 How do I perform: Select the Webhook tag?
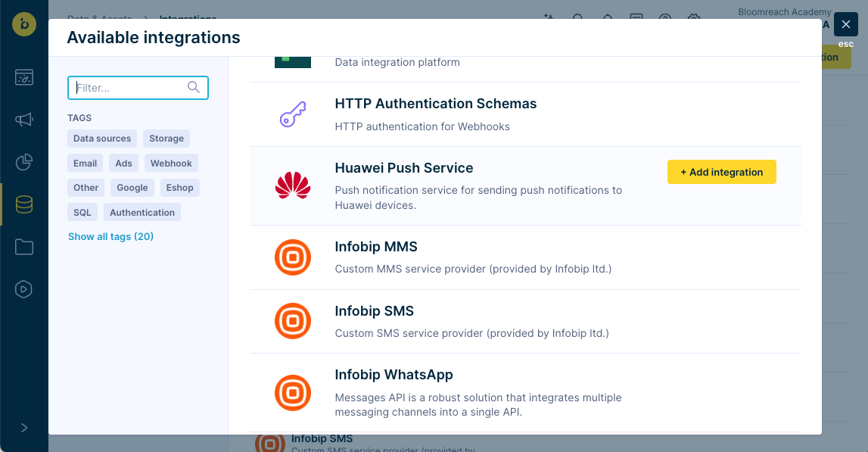tap(171, 164)
